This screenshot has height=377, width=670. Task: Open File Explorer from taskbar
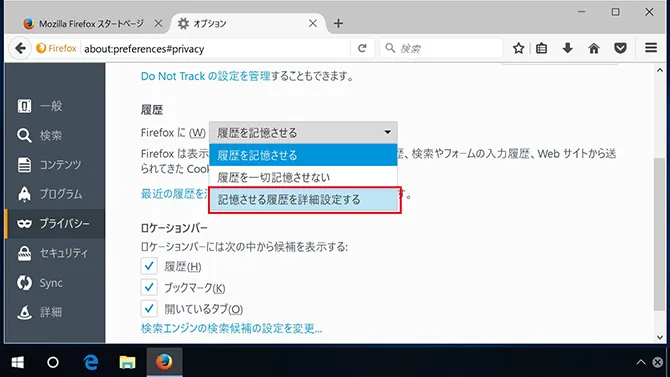click(127, 362)
